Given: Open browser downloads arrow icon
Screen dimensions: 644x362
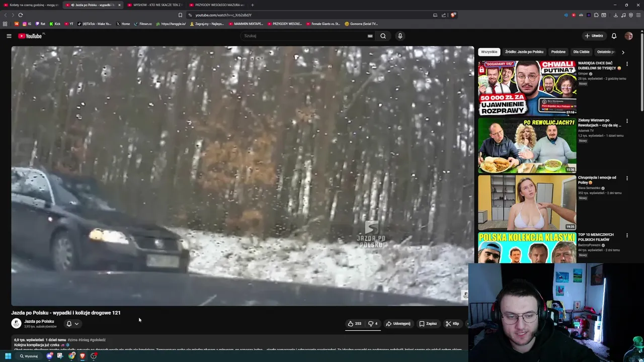Looking at the screenshot, I should (616, 15).
